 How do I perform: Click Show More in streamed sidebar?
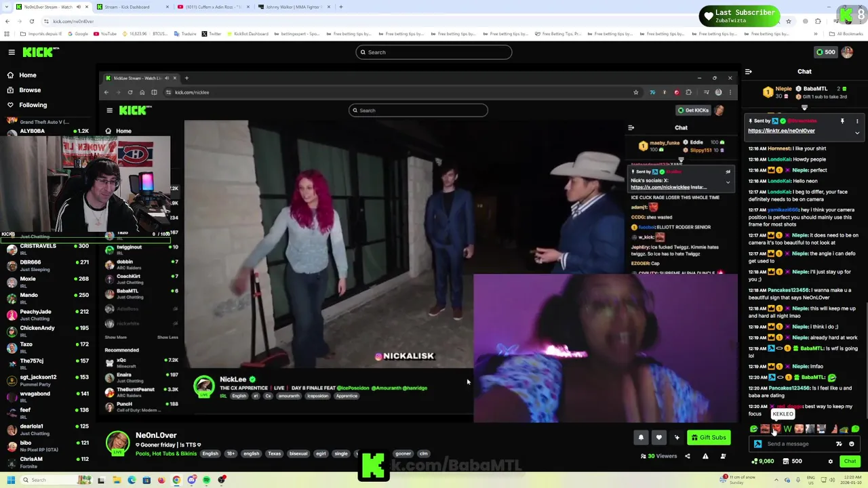(115, 338)
